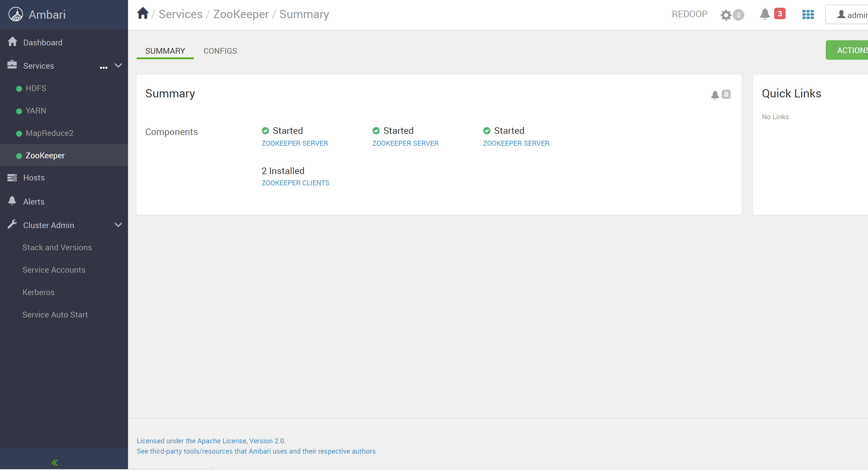The height and width of the screenshot is (470, 868).
Task: Click the background operations count badge
Action: pos(738,15)
